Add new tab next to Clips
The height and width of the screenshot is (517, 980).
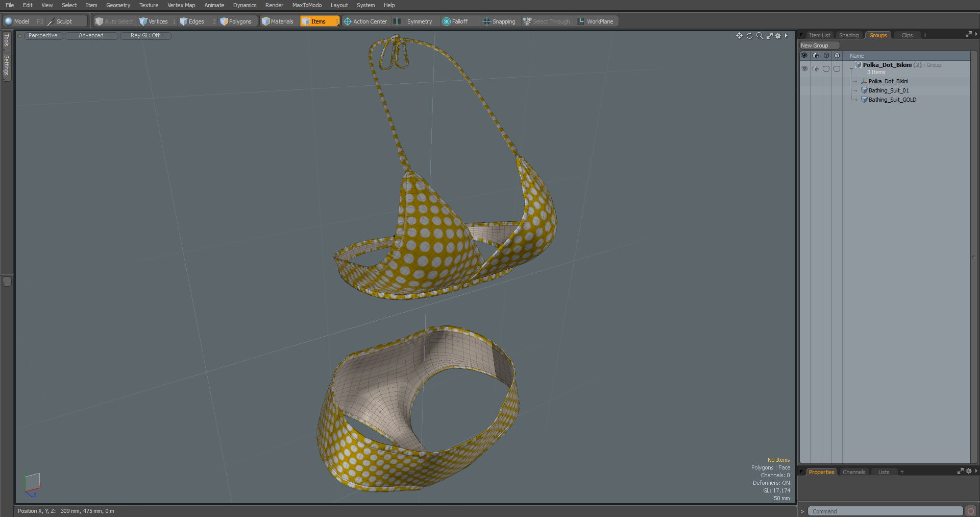[x=925, y=35]
